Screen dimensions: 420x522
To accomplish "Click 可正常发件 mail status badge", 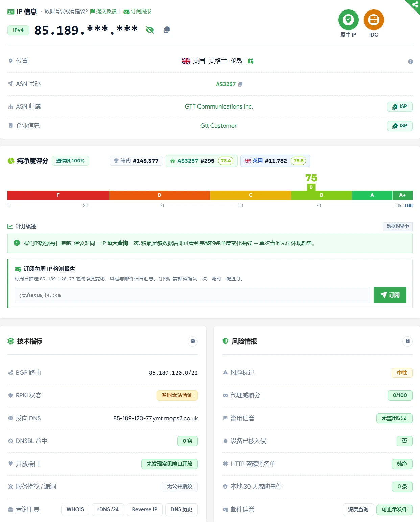I will pos(394,510).
